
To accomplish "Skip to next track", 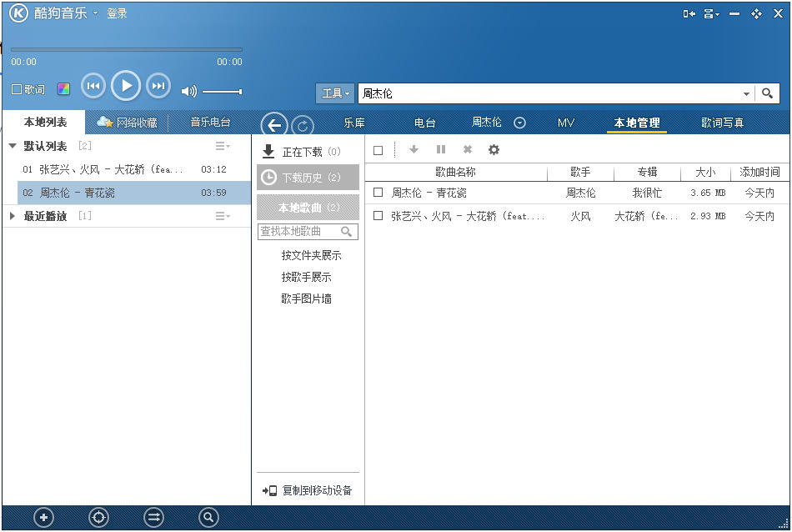I will (x=158, y=86).
